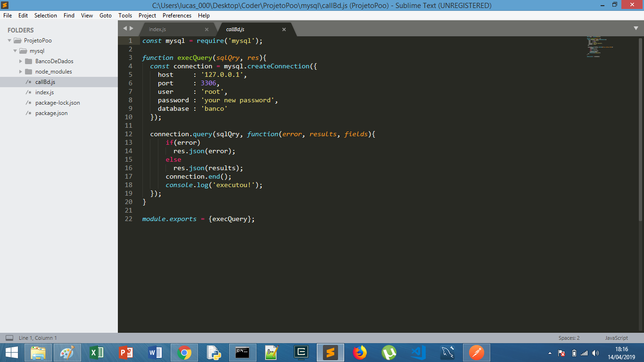The image size is (644, 362).
Task: Open the Find menu
Action: tap(69, 16)
